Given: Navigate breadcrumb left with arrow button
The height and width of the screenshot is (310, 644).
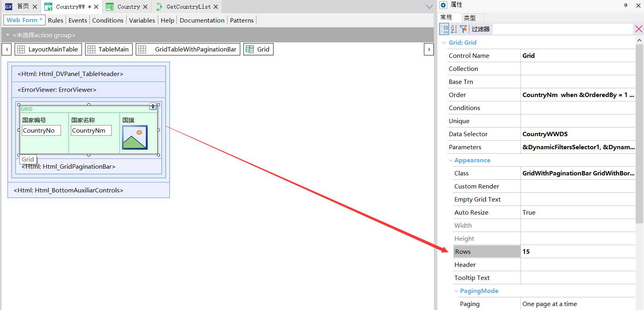Looking at the screenshot, I should pyautogui.click(x=7, y=49).
